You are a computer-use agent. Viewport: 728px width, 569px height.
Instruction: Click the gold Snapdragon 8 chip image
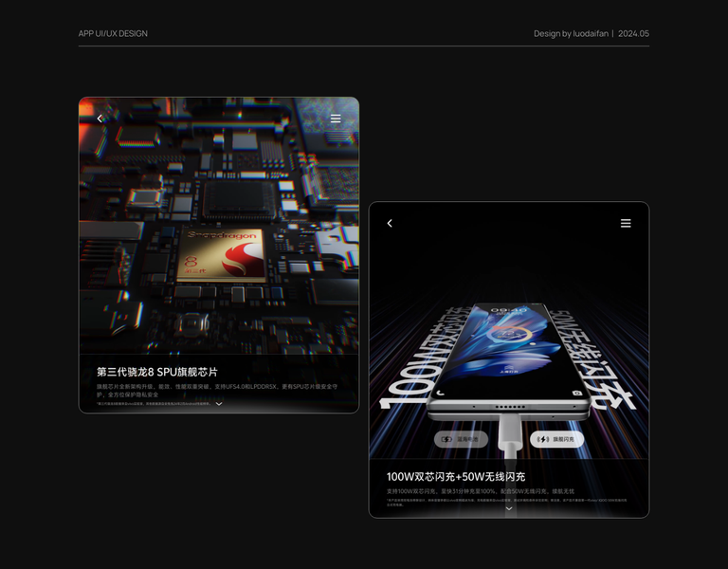[221, 255]
